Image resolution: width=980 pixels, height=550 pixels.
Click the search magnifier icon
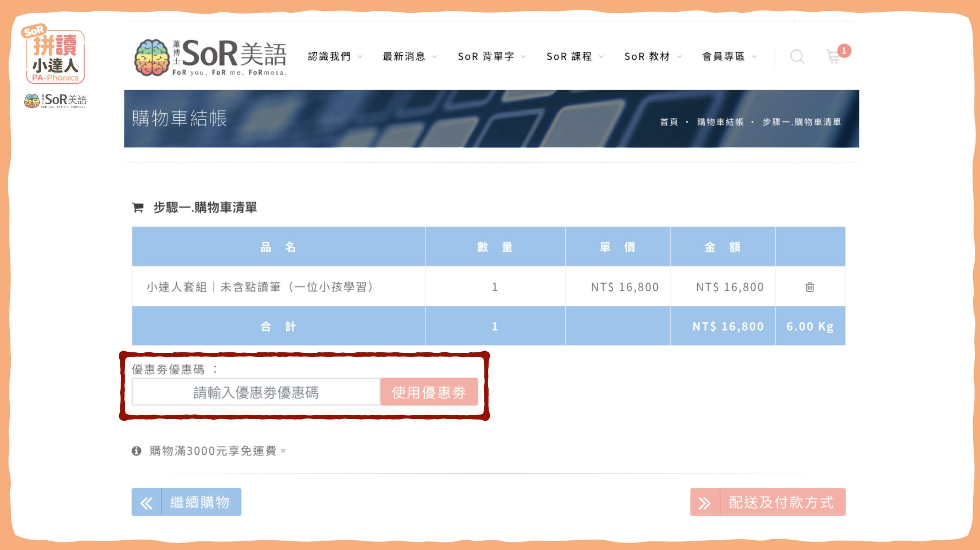pyautogui.click(x=797, y=56)
